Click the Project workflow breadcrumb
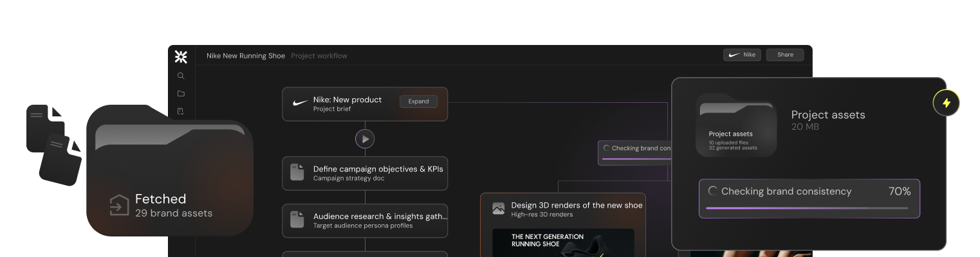 point(319,56)
